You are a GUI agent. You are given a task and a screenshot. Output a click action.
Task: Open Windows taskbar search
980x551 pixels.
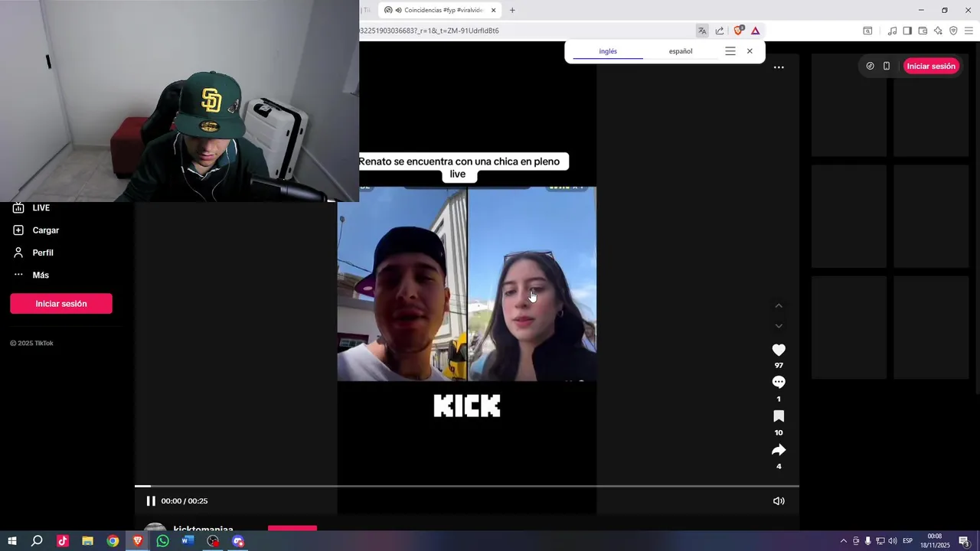(x=37, y=541)
